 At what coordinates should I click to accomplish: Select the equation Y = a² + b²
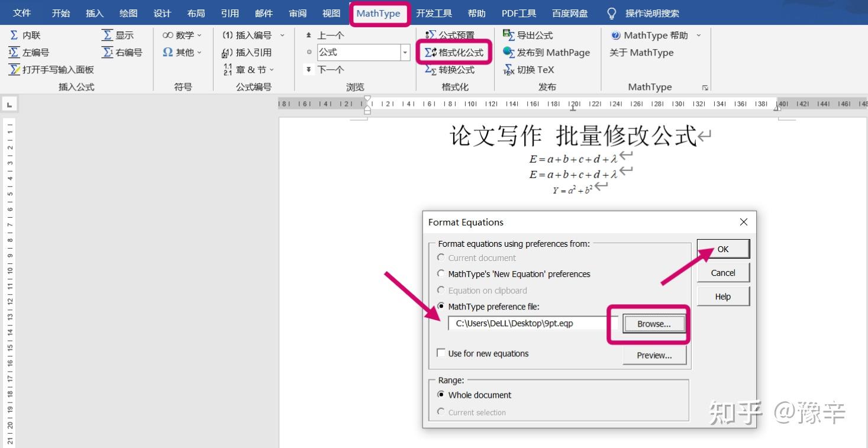click(573, 189)
